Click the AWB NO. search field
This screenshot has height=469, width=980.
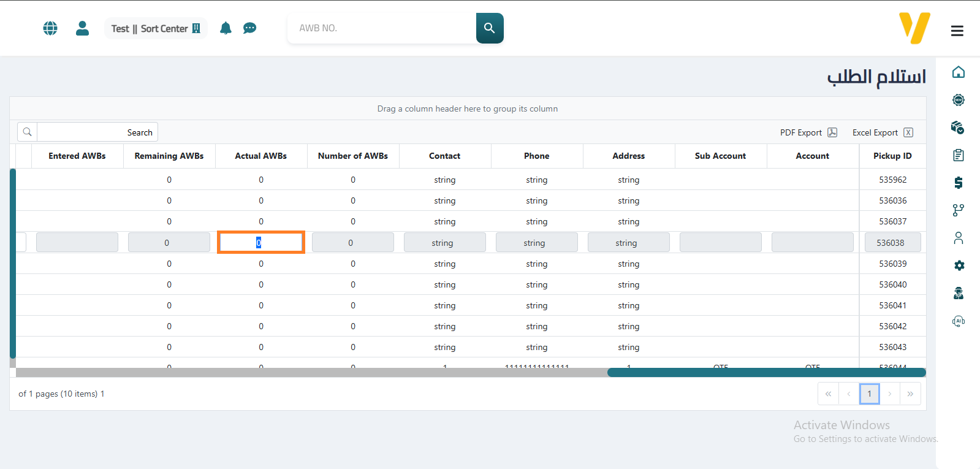tap(382, 28)
